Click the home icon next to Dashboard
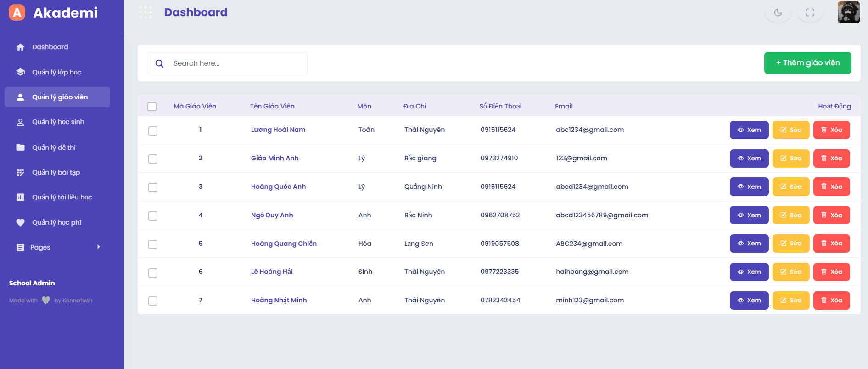Screen dimensions: 868x369 click(x=20, y=47)
